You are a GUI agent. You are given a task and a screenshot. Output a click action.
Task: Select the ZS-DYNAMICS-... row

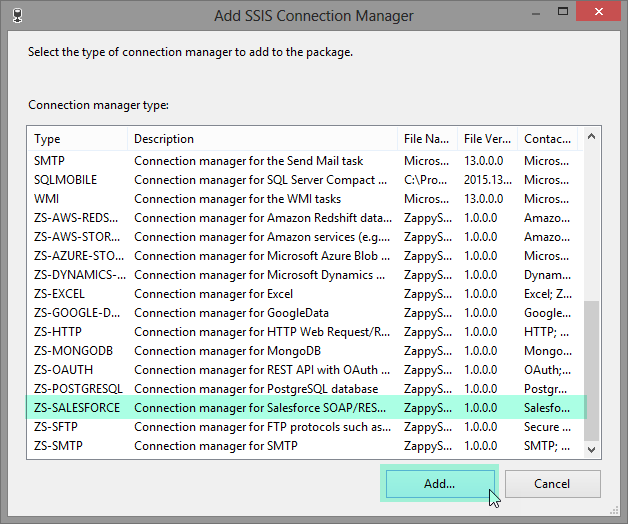click(x=306, y=275)
